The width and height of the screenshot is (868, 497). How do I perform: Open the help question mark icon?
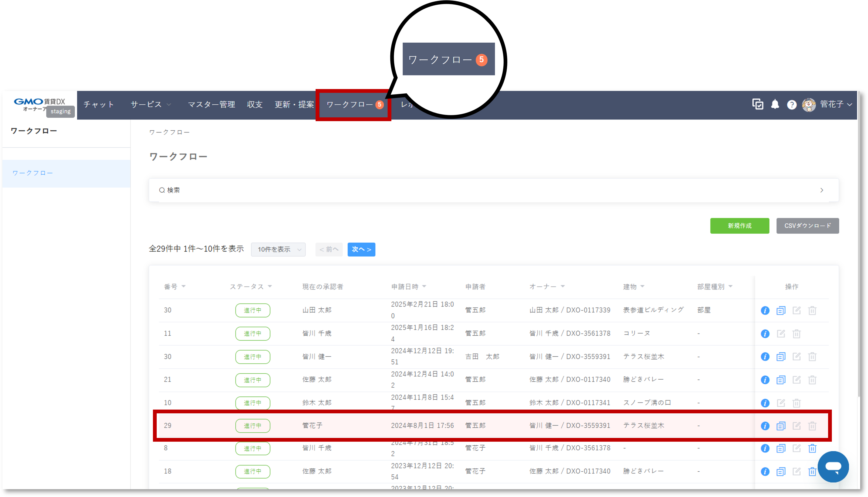pos(792,105)
